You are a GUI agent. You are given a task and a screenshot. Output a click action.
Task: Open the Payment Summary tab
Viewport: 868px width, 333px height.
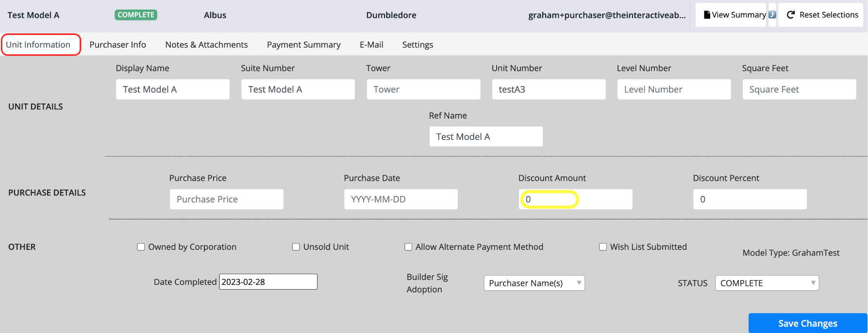[304, 45]
